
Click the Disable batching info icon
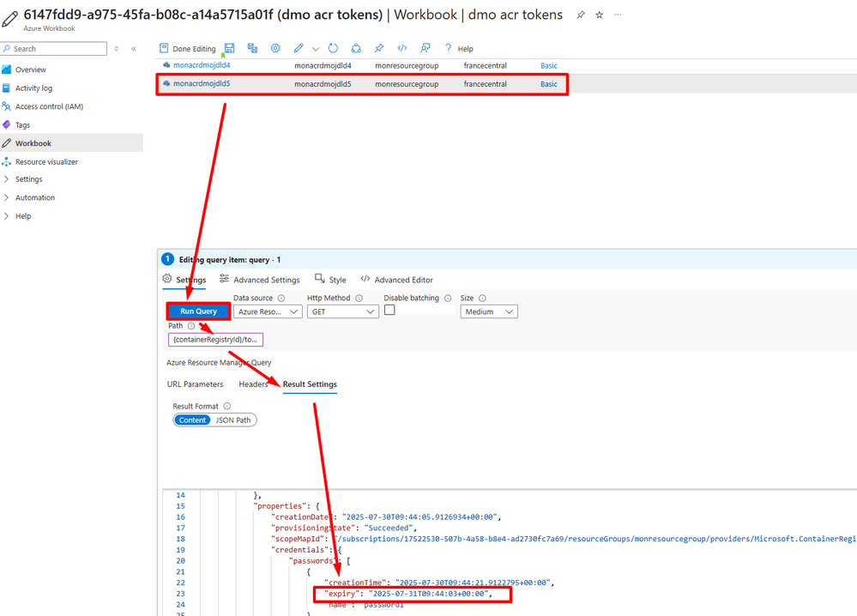(448, 298)
